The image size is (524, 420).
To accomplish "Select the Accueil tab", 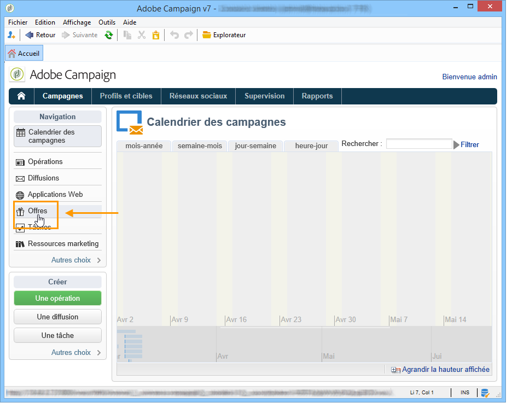I will pyautogui.click(x=24, y=54).
